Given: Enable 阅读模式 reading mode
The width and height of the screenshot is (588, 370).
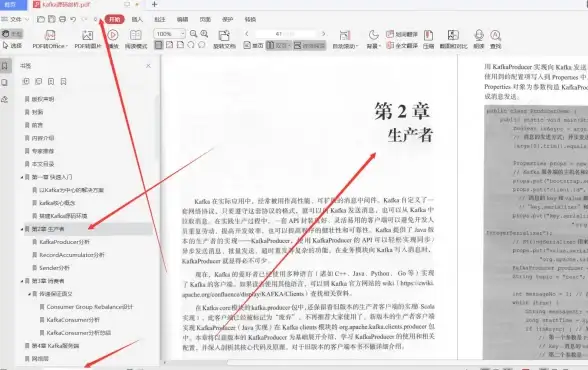Looking at the screenshot, I should coord(136,39).
